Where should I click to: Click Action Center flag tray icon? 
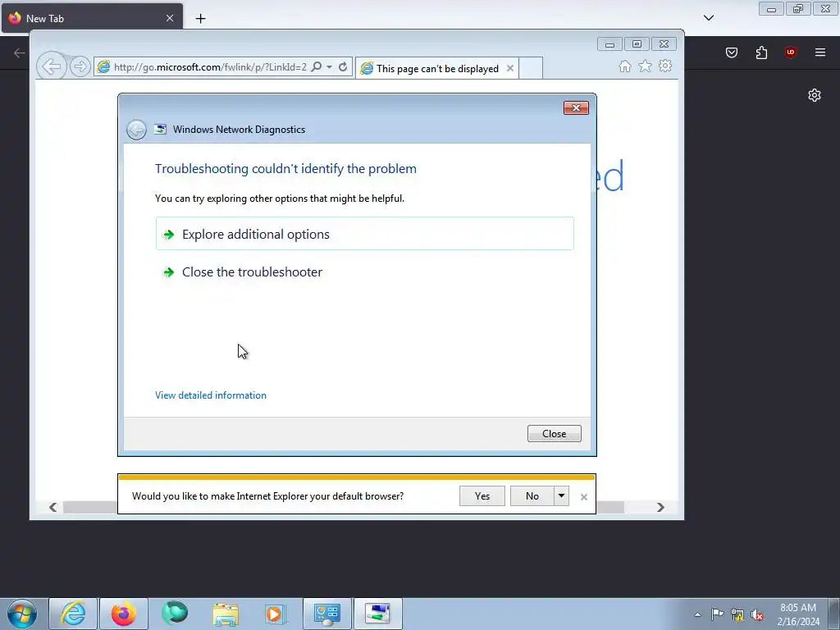[717, 614]
